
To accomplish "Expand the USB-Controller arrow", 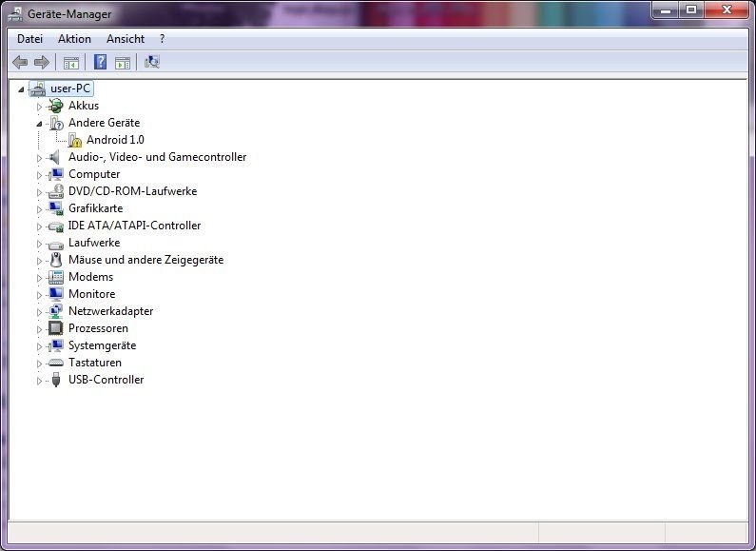I will point(40,381).
